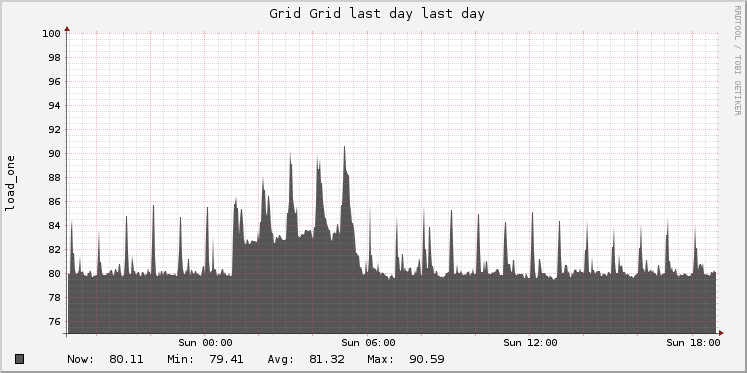Image resolution: width=747 pixels, height=373 pixels.
Task: Click the 84 label on y-axis
Action: point(55,225)
